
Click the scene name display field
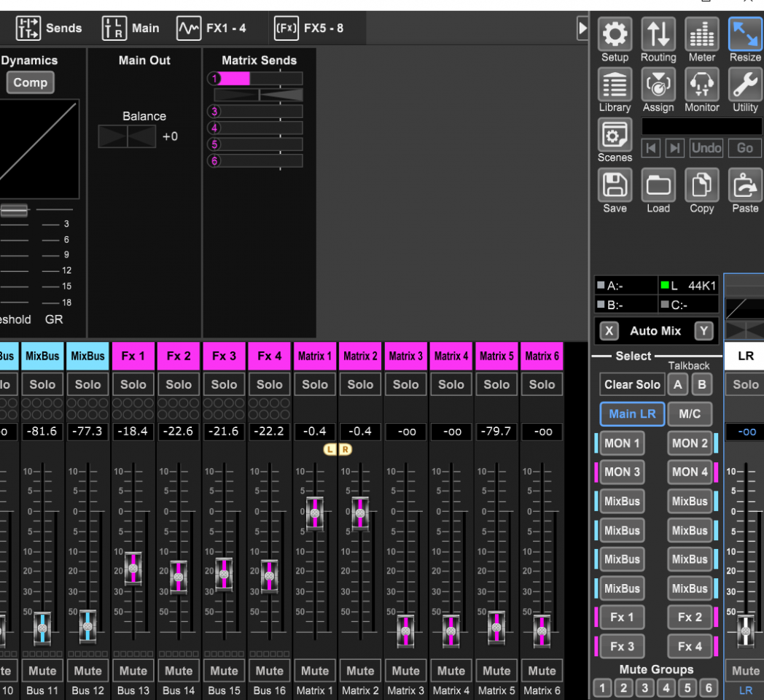coord(701,126)
